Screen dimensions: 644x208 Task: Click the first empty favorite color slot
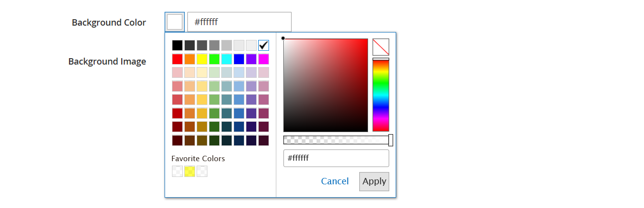[177, 172]
